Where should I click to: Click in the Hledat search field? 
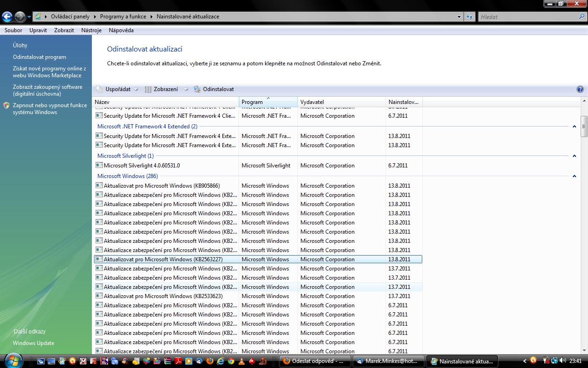[528, 17]
